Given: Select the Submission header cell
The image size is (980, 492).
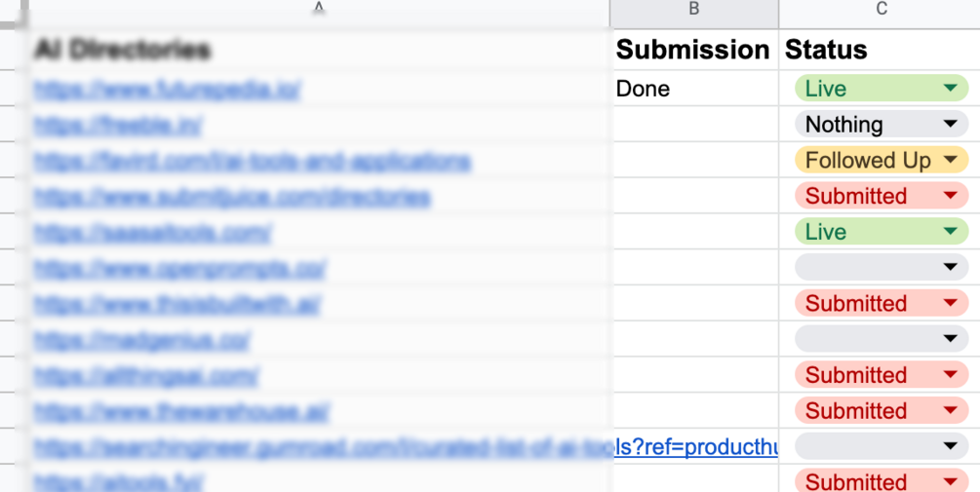Looking at the screenshot, I should [693, 50].
